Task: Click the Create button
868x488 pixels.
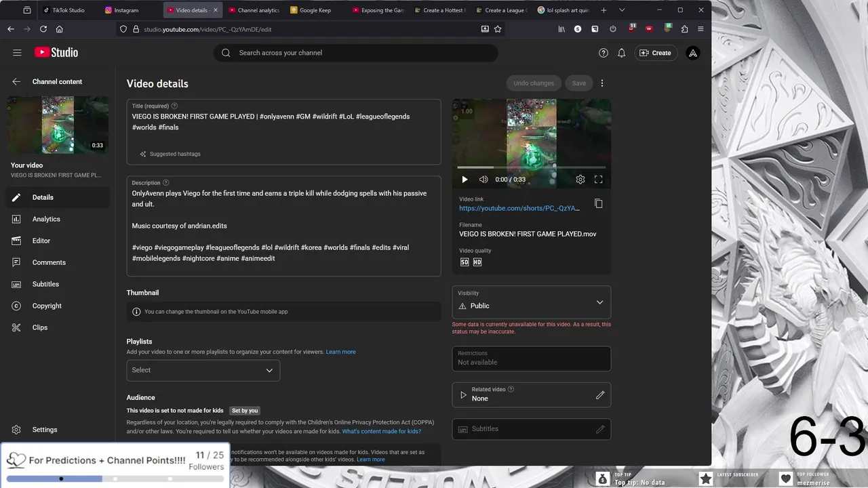Action: point(656,53)
